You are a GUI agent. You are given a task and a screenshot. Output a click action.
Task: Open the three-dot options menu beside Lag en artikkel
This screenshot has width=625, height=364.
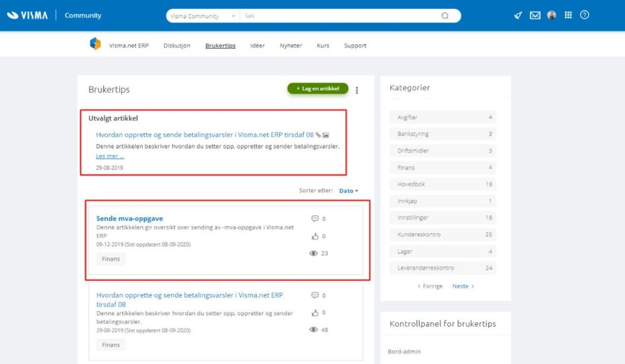pyautogui.click(x=357, y=90)
